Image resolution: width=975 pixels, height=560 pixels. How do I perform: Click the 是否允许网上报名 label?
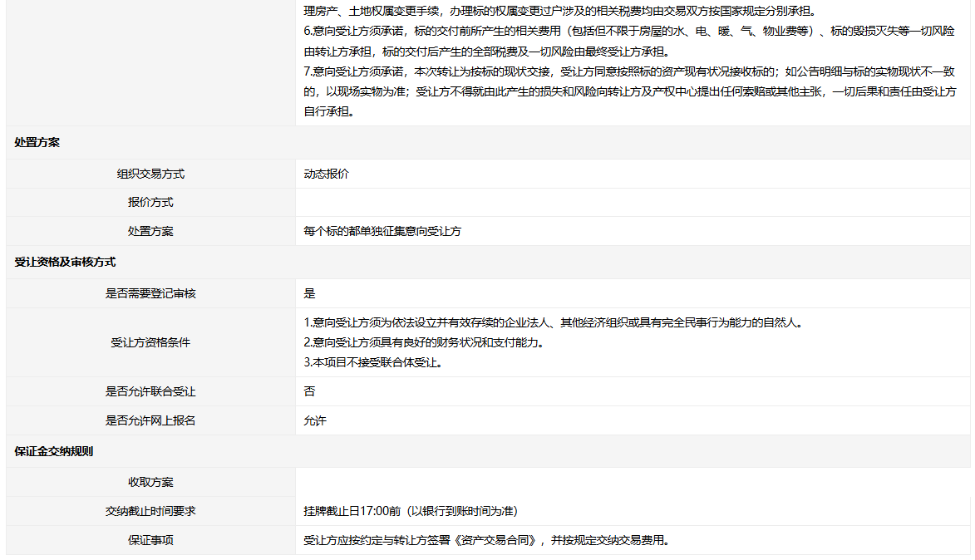click(x=150, y=420)
